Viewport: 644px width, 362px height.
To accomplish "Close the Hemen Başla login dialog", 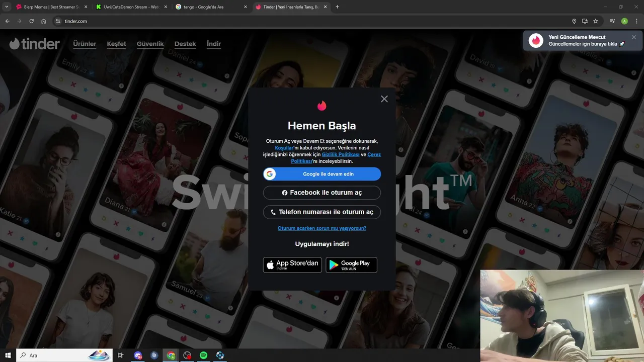I will [384, 99].
